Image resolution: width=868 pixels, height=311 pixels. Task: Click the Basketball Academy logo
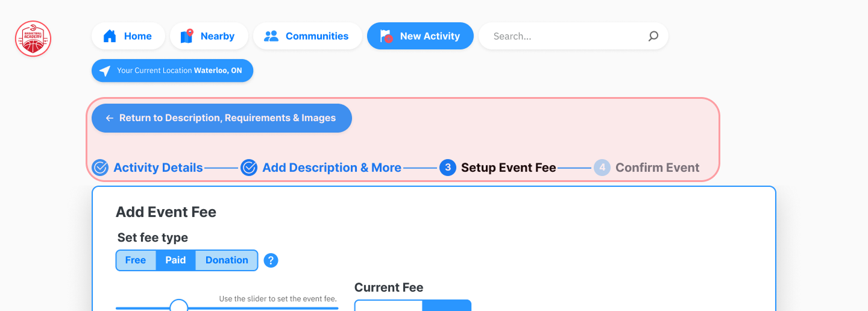tap(33, 39)
